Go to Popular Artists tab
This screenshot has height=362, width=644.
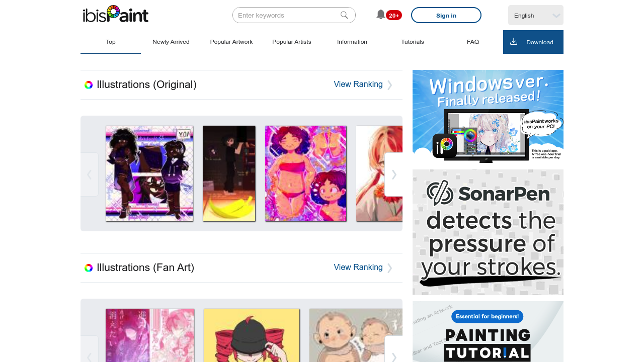[292, 42]
